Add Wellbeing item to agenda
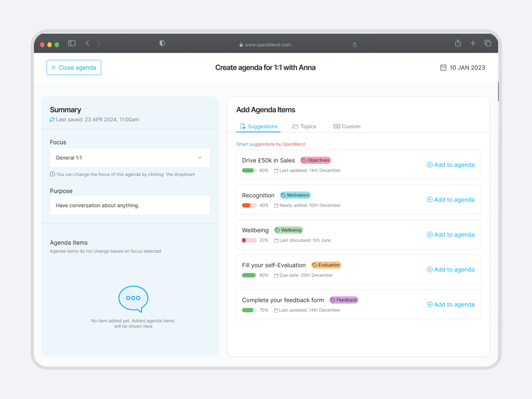 click(451, 234)
